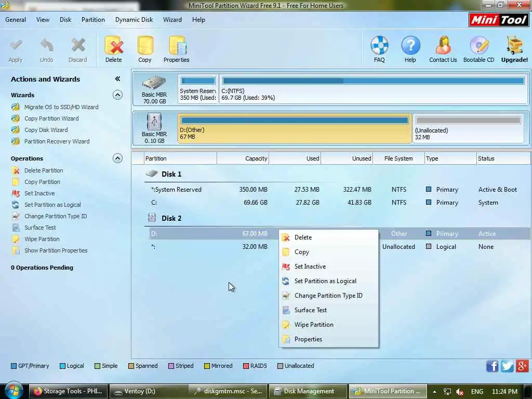Select Change Partition Type ID in context menu
Viewport: 532px width, 399px height.
pyautogui.click(x=328, y=296)
